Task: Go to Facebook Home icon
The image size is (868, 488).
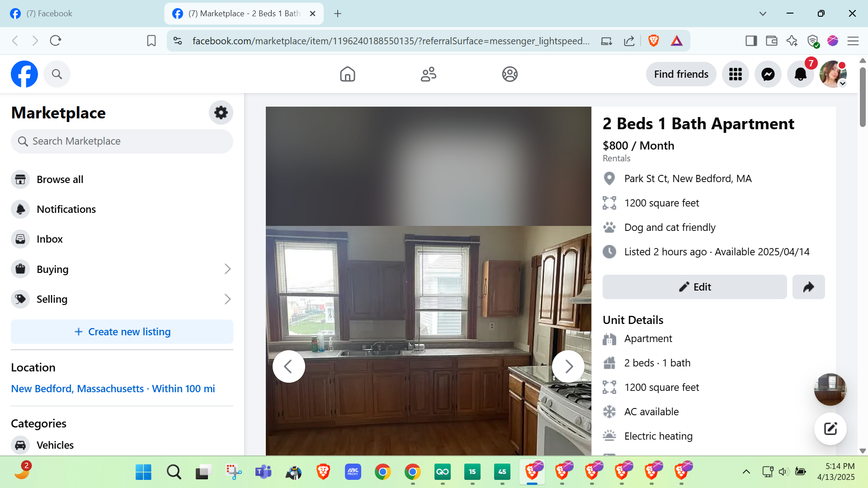Action: pos(347,74)
